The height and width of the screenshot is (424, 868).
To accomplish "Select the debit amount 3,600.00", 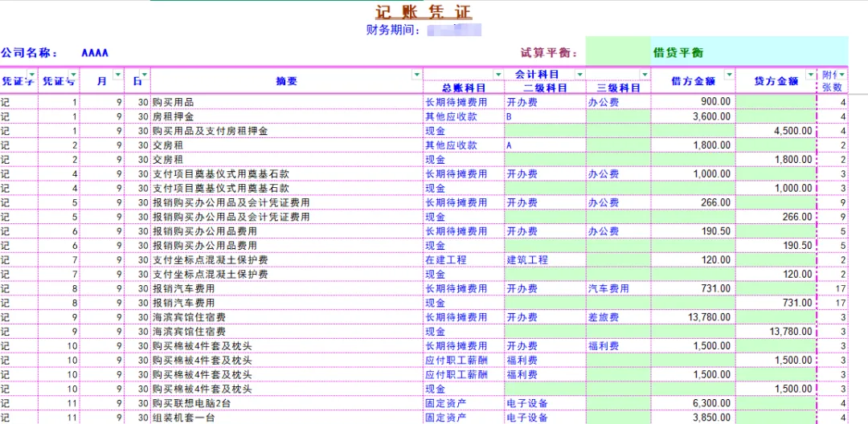I will coord(693,116).
